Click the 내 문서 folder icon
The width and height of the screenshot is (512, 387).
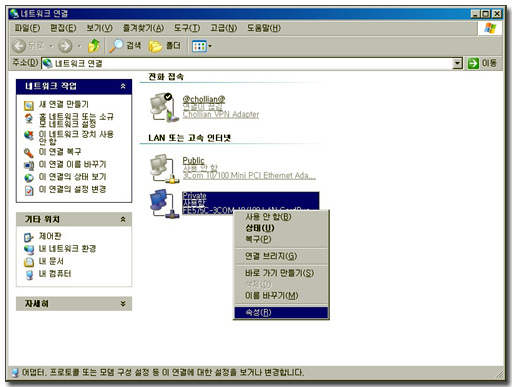[x=29, y=262]
